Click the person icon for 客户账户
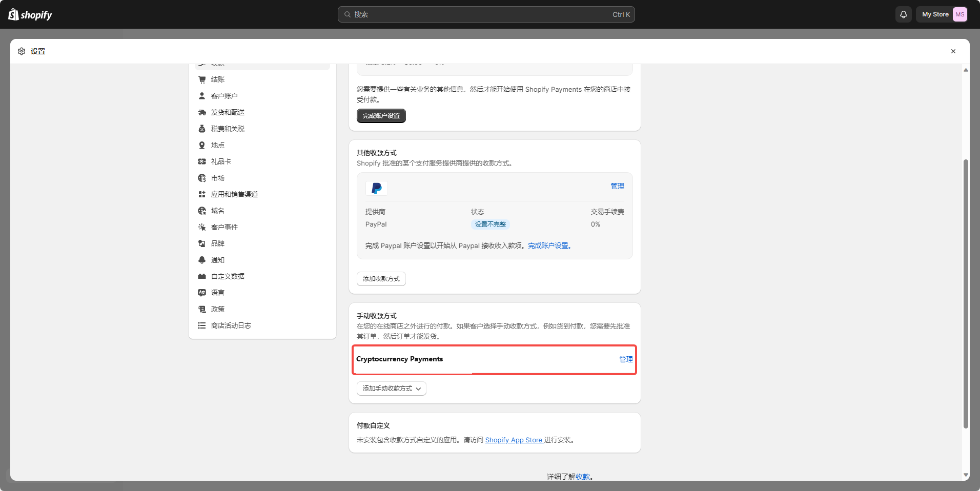 click(x=202, y=96)
